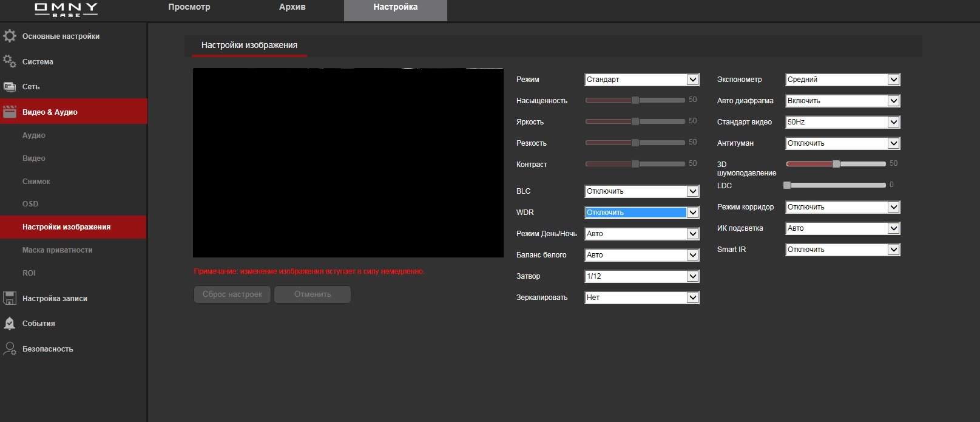Image resolution: width=980 pixels, height=422 pixels.
Task: Open the Затвор shutter dropdown
Action: (x=641, y=276)
